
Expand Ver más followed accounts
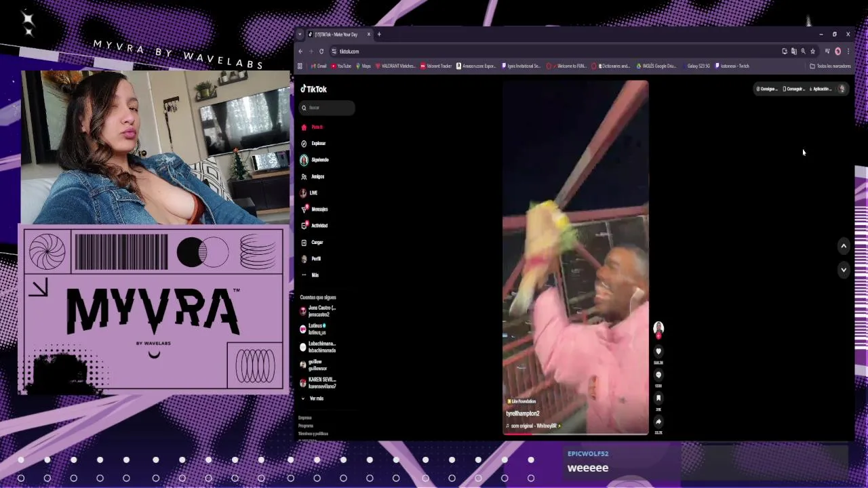[313, 399]
